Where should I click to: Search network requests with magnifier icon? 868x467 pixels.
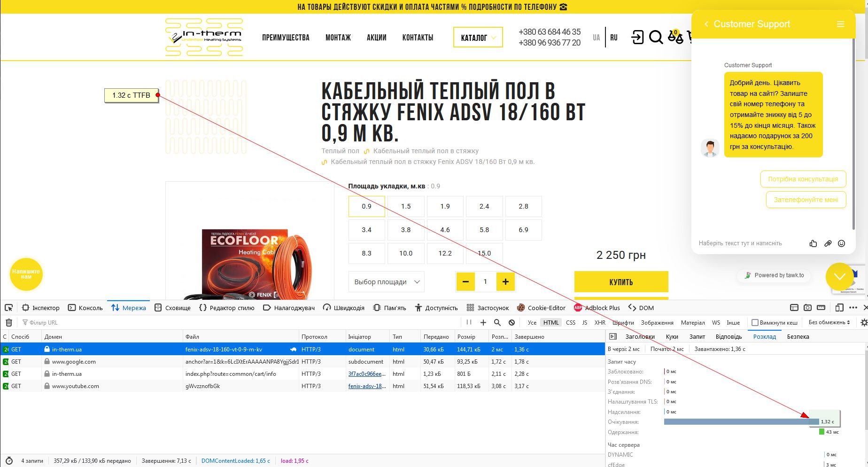(x=497, y=322)
